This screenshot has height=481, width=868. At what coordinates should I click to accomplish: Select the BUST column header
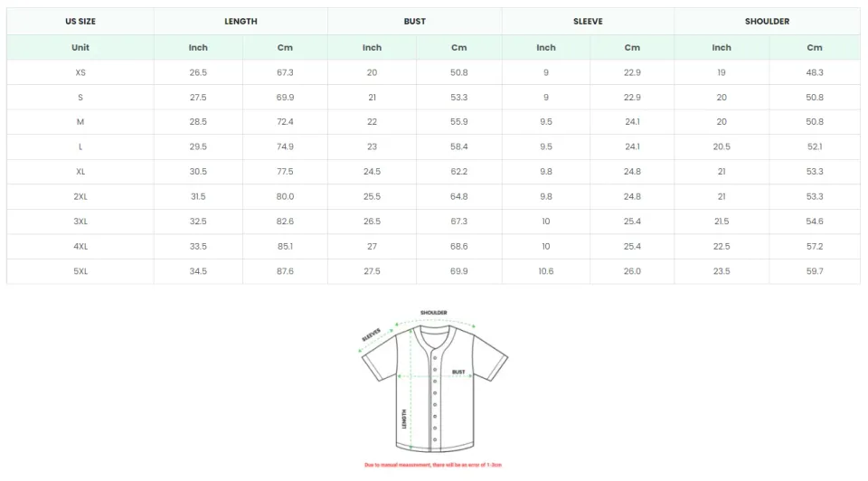(x=415, y=21)
